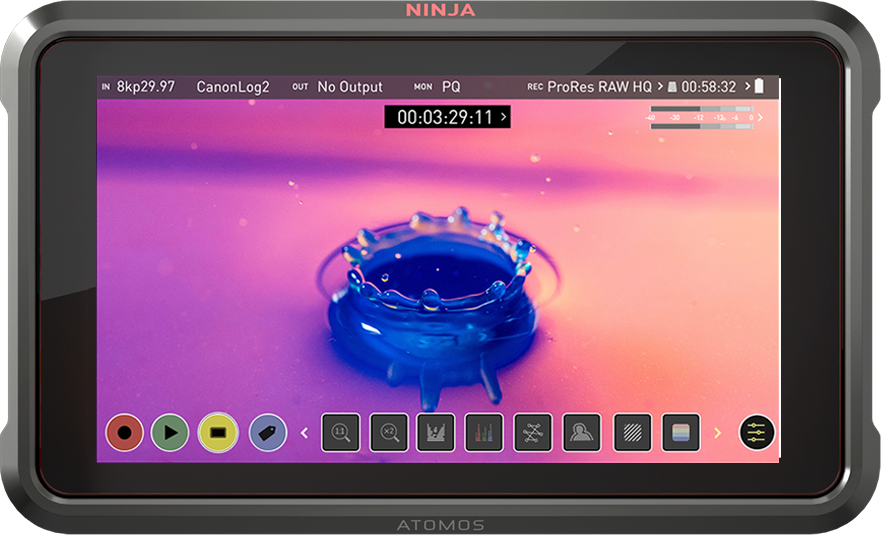
Task: Toggle the focus peaking silhouette icon
Action: click(x=581, y=433)
